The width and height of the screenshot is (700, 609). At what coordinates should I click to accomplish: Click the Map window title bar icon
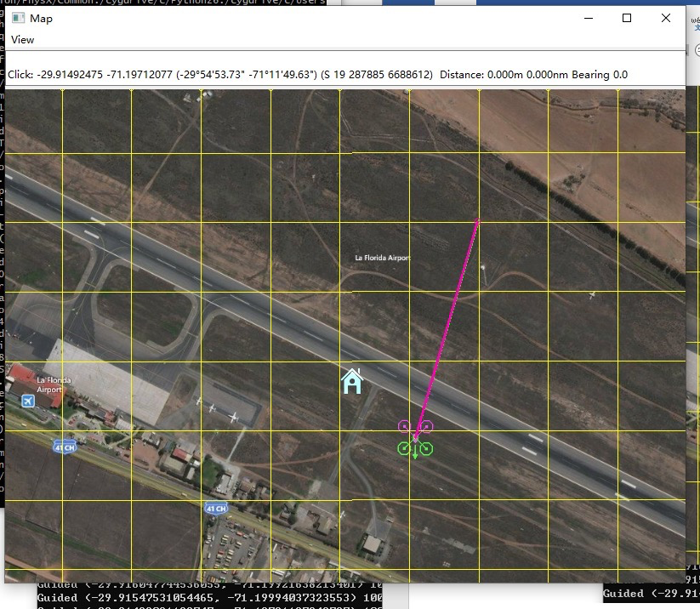click(x=19, y=18)
